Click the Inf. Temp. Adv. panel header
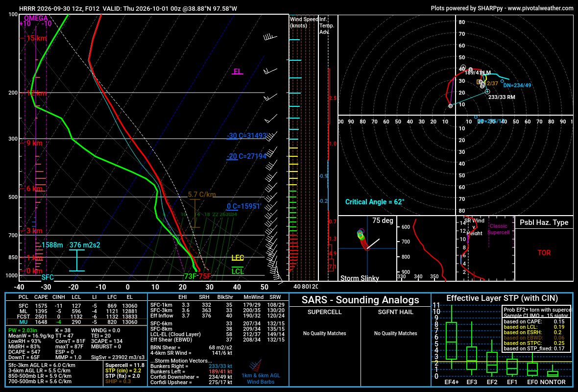 click(x=327, y=25)
